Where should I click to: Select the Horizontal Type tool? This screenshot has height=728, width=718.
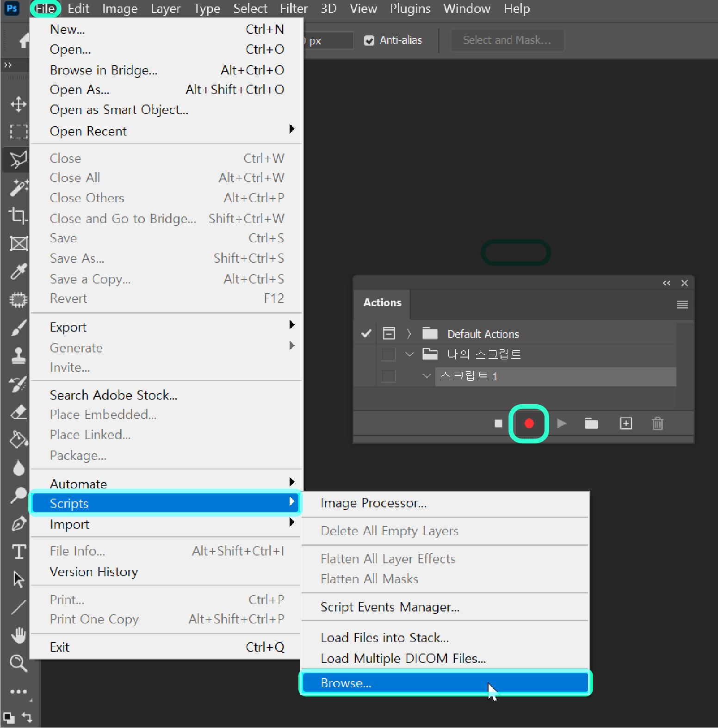point(19,551)
